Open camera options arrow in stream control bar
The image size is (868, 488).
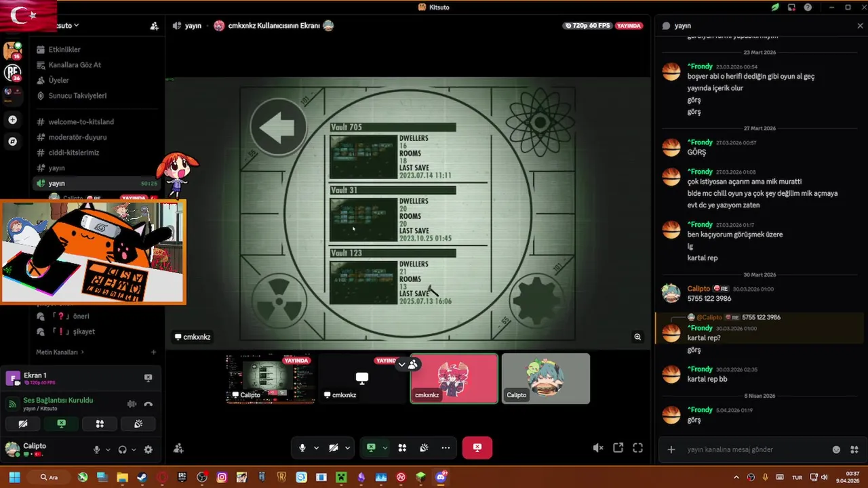tap(347, 448)
